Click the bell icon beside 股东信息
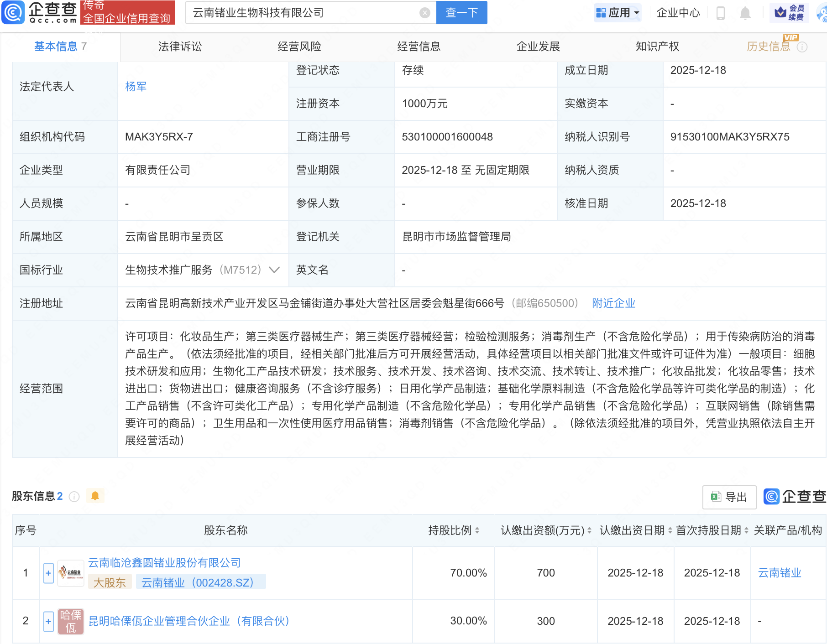The width and height of the screenshot is (827, 644). [x=95, y=496]
